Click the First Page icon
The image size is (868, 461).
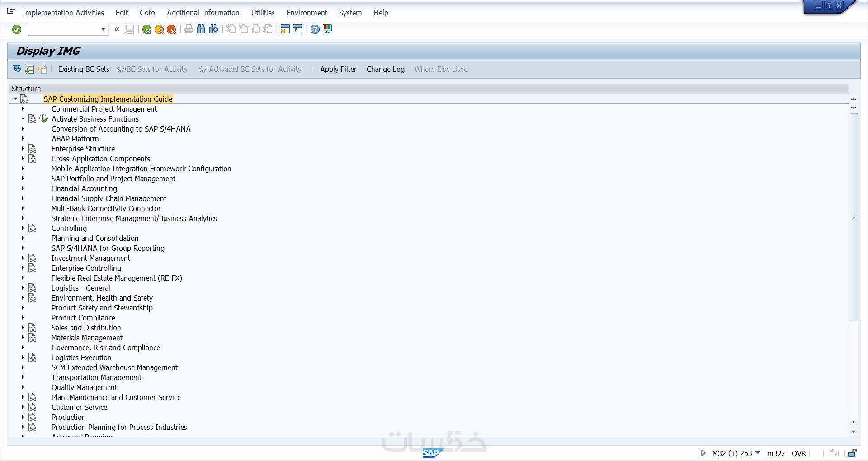(x=231, y=29)
